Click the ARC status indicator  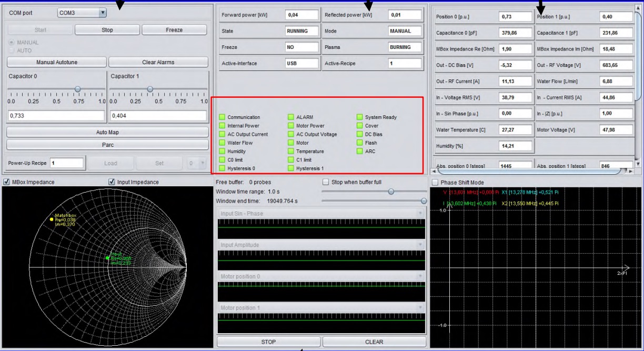pyautogui.click(x=360, y=151)
